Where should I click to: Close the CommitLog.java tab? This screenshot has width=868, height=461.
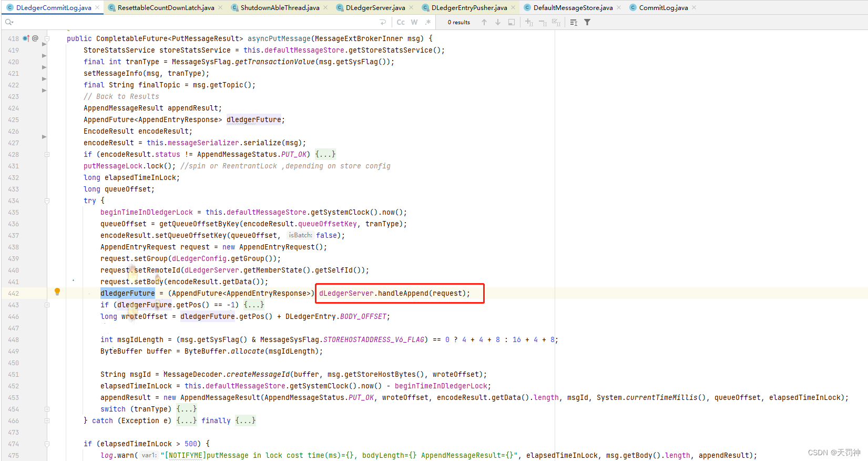(694, 7)
